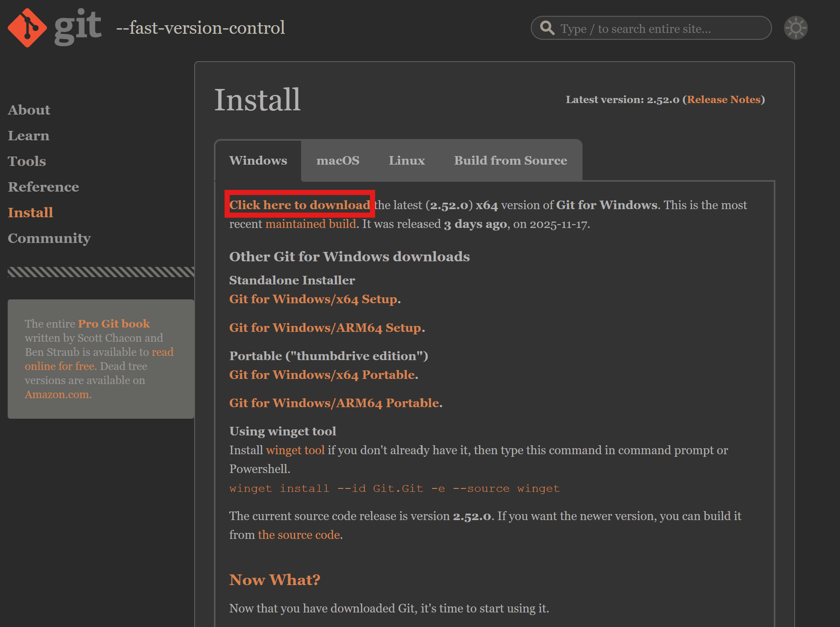Download Git for Windows/ARM64 Setup
Screen dimensions: 840x627
(x=325, y=328)
